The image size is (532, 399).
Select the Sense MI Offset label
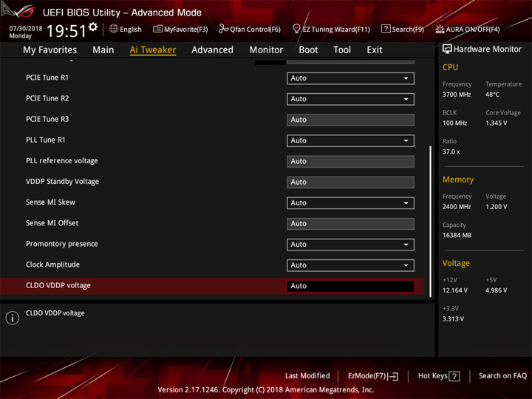click(52, 223)
